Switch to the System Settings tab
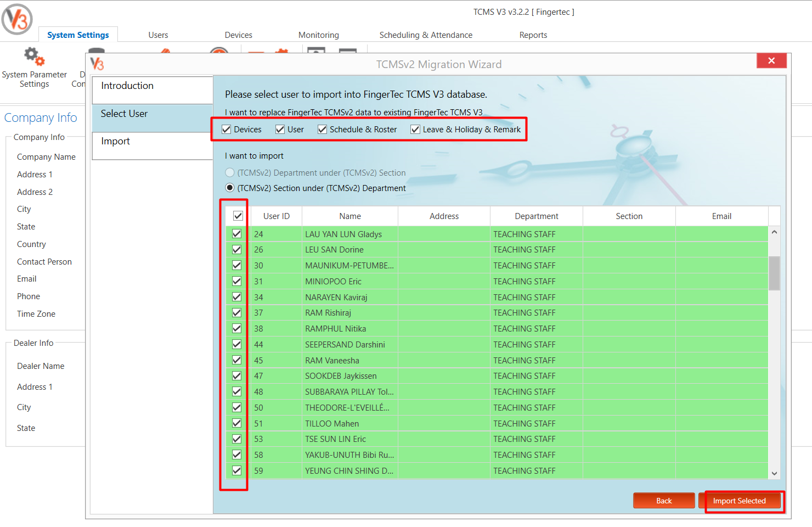This screenshot has height=527, width=812. (x=78, y=35)
